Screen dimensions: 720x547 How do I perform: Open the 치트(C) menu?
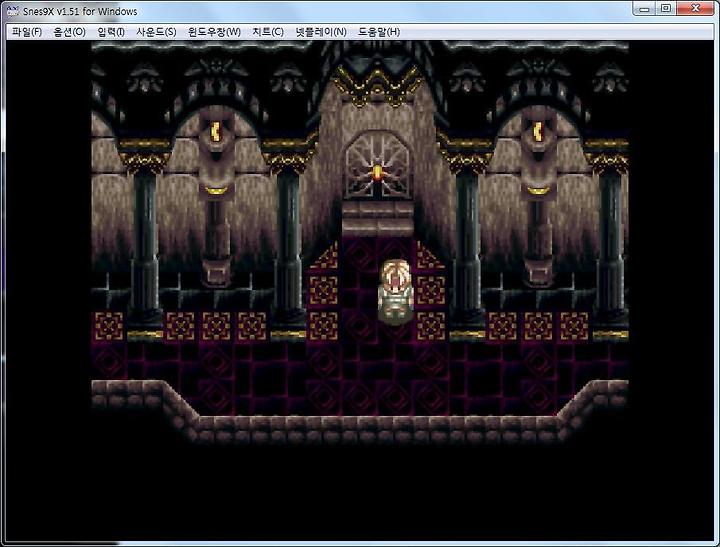point(268,32)
